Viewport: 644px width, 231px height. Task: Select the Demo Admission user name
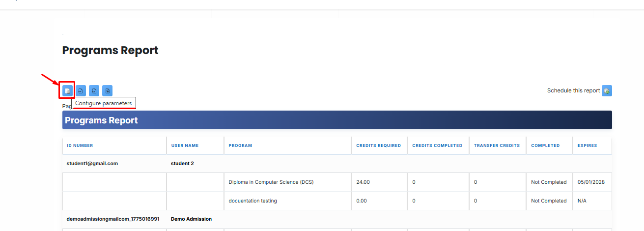[191, 219]
